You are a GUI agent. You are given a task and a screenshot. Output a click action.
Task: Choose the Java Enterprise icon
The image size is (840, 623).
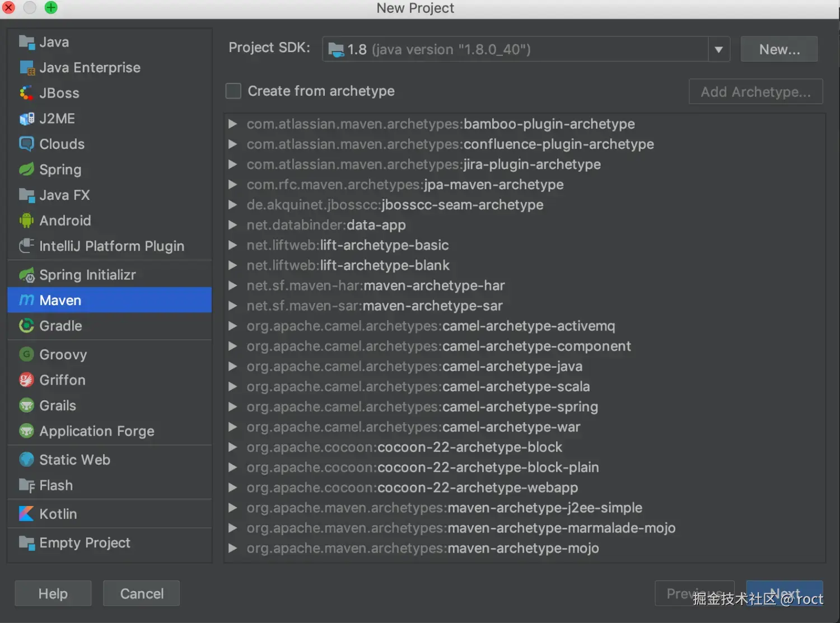click(26, 68)
